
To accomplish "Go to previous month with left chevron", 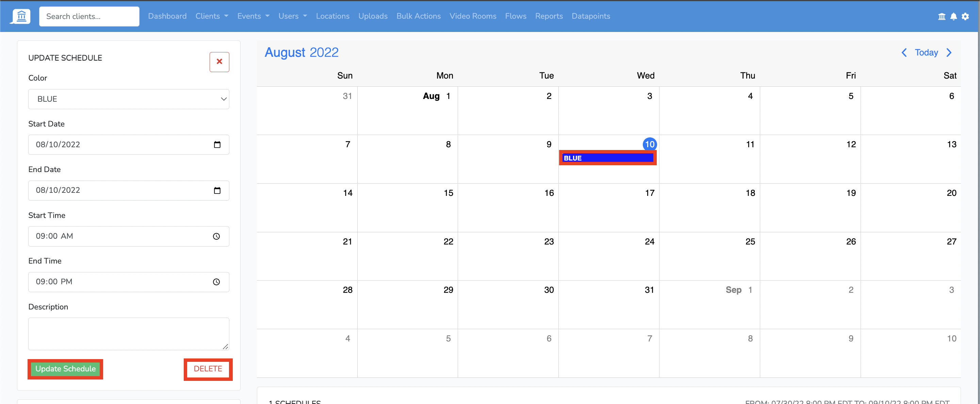I will tap(904, 52).
